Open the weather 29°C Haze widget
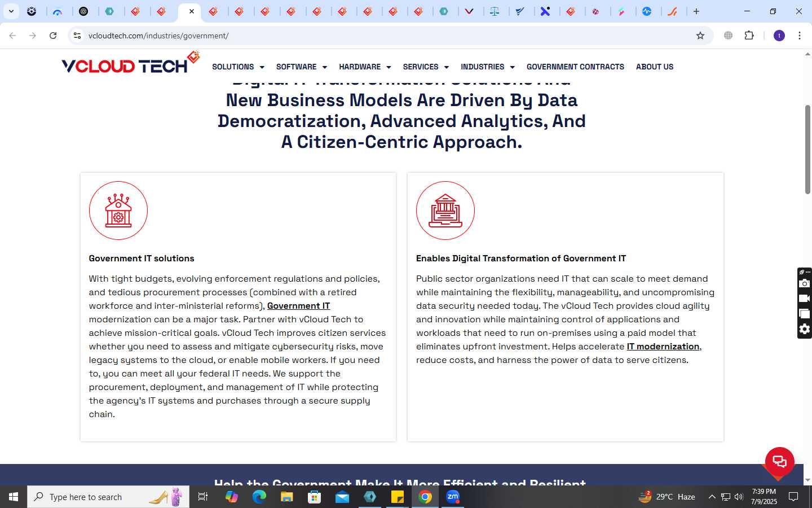The width and height of the screenshot is (812, 508). click(667, 497)
